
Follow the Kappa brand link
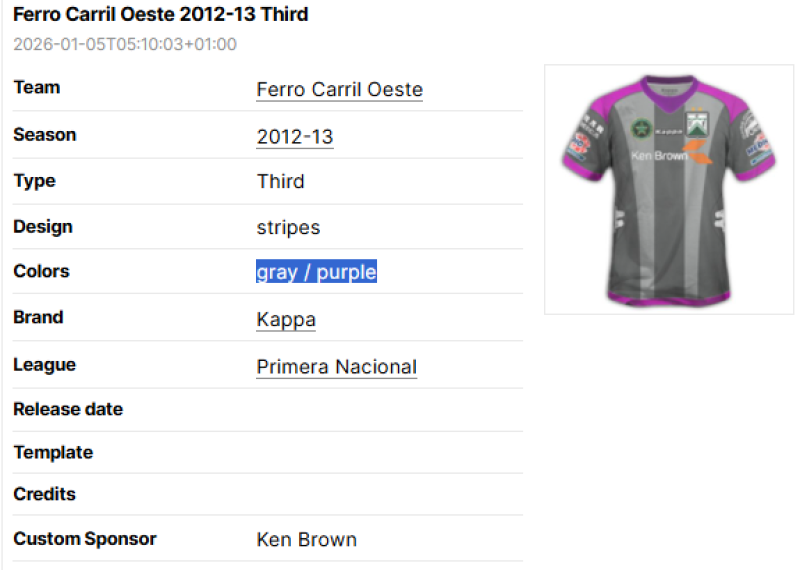tap(286, 320)
